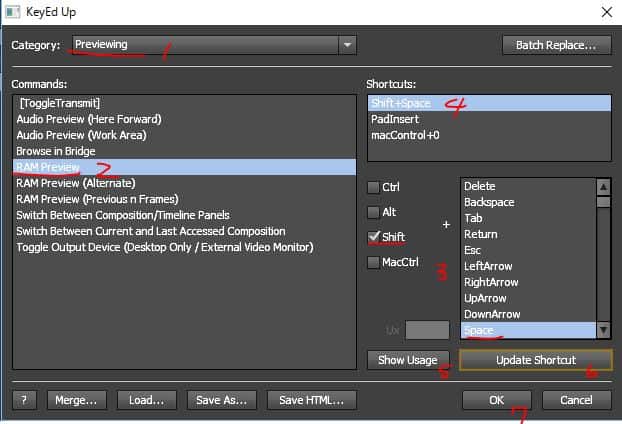This screenshot has height=424, width=622.
Task: Click the key list scrollbar track
Action: pyautogui.click(x=603, y=260)
